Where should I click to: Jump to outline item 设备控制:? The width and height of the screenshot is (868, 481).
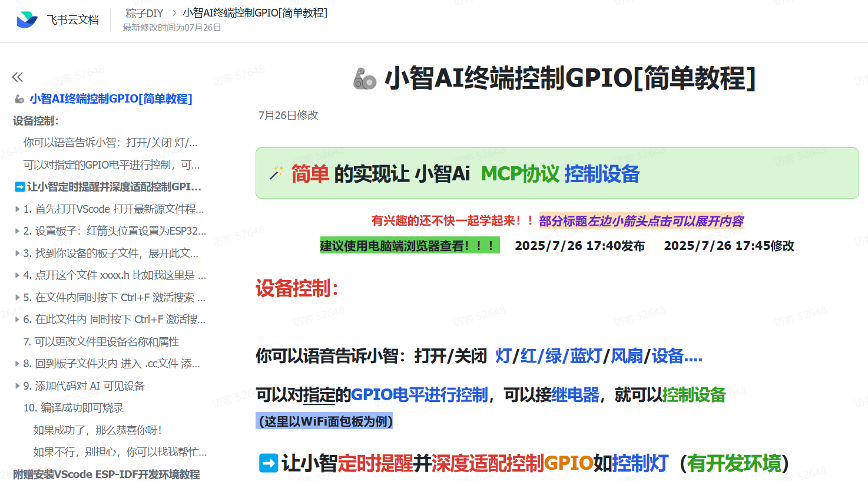point(36,121)
